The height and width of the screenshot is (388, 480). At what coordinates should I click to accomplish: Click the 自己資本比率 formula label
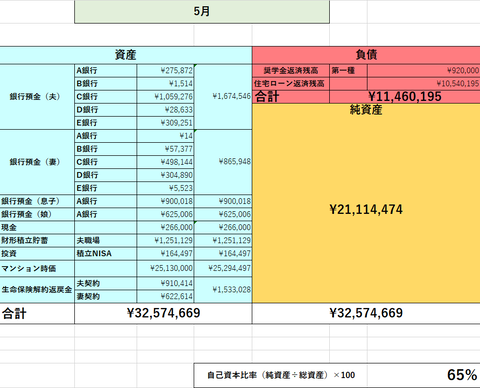click(281, 375)
